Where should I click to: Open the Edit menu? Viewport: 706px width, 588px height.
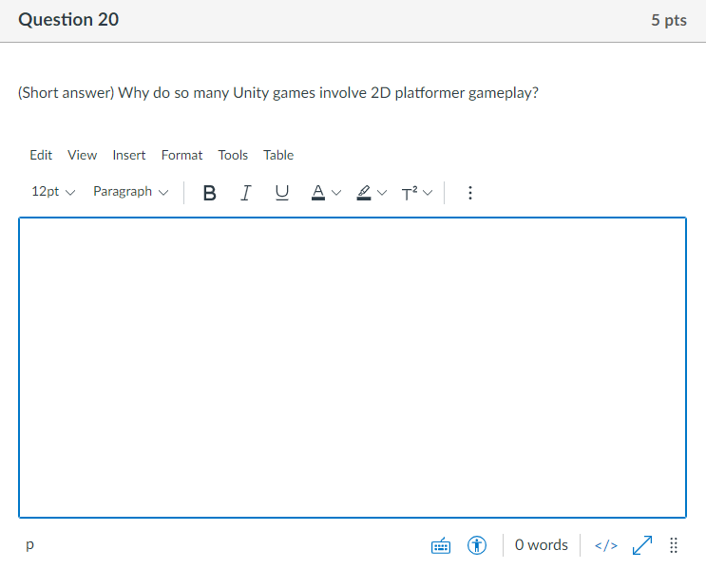41,156
